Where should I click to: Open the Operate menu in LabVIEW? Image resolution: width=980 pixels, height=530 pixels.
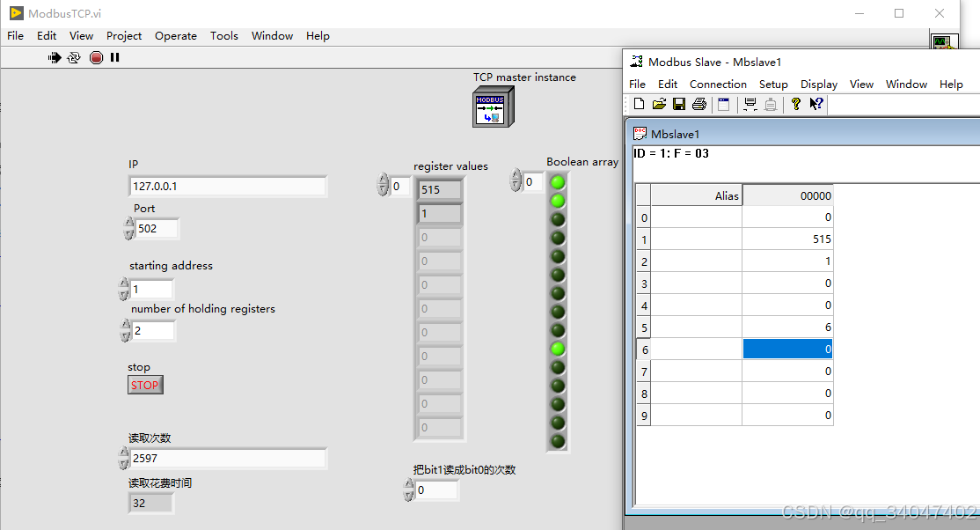(176, 36)
